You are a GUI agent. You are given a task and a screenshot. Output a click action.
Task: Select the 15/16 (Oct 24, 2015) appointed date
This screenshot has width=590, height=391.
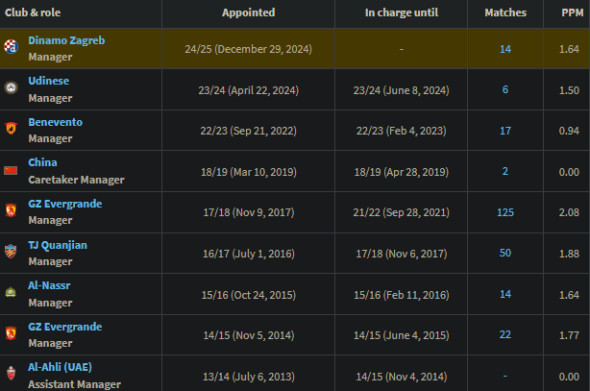[248, 295]
